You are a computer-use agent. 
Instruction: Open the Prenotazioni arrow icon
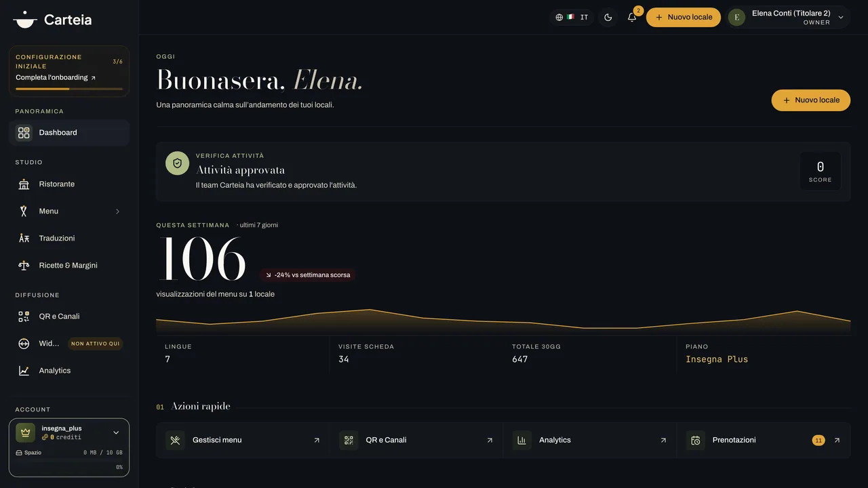coord(837,441)
